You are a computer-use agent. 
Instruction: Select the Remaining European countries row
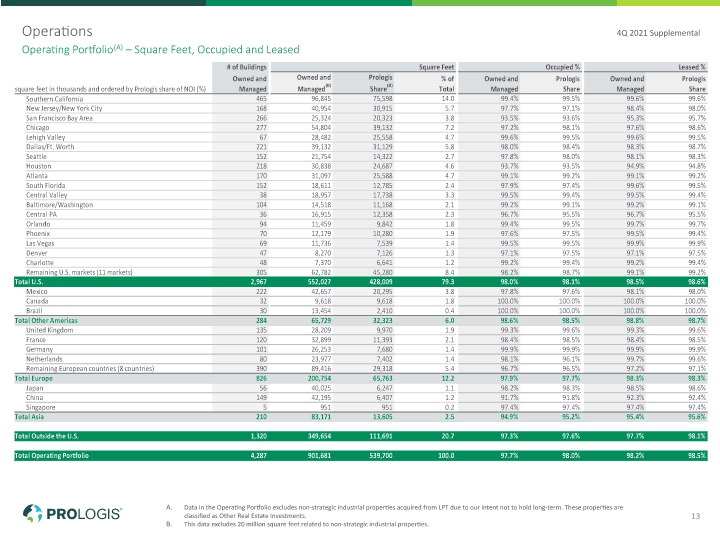tap(360, 369)
